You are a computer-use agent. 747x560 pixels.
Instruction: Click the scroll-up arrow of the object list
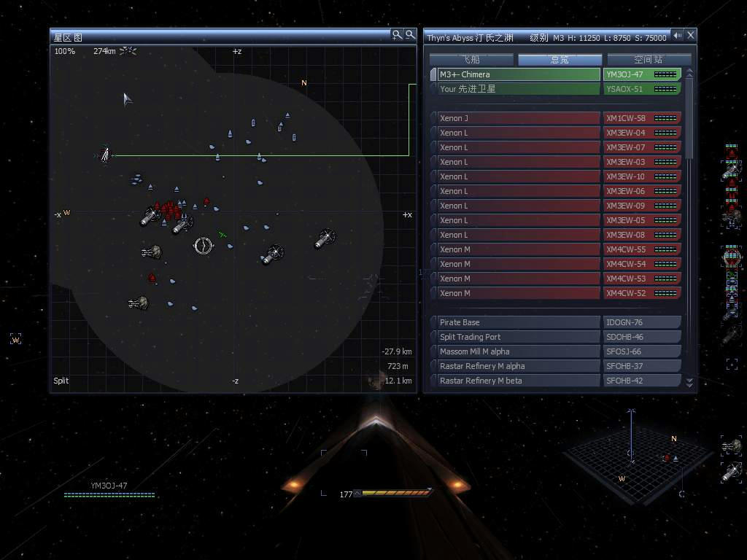click(689, 72)
